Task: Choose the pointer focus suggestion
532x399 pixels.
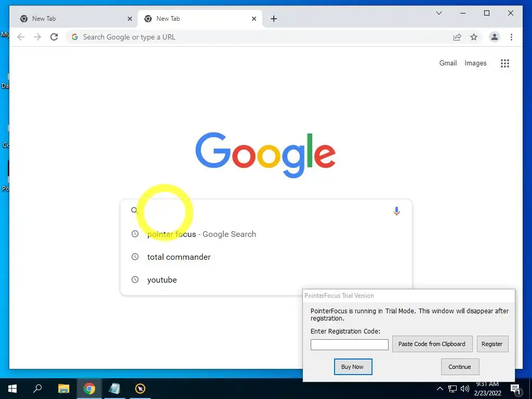Action: (x=266, y=234)
